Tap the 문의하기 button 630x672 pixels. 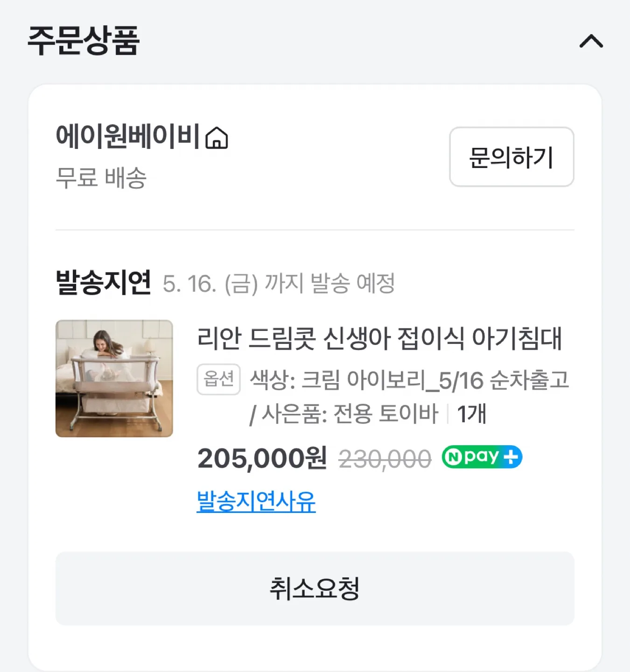tap(511, 157)
